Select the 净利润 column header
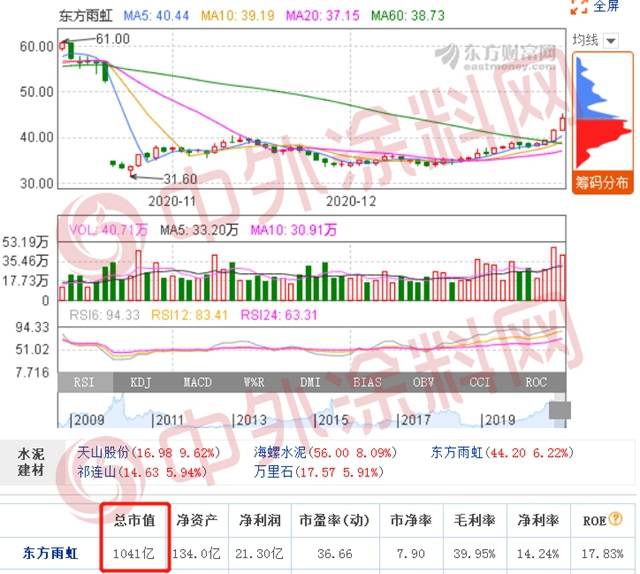 260,521
